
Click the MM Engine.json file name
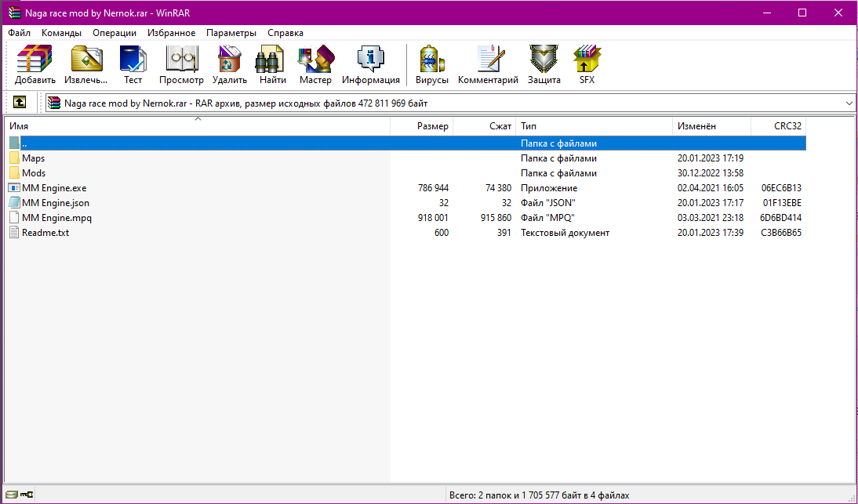point(56,202)
